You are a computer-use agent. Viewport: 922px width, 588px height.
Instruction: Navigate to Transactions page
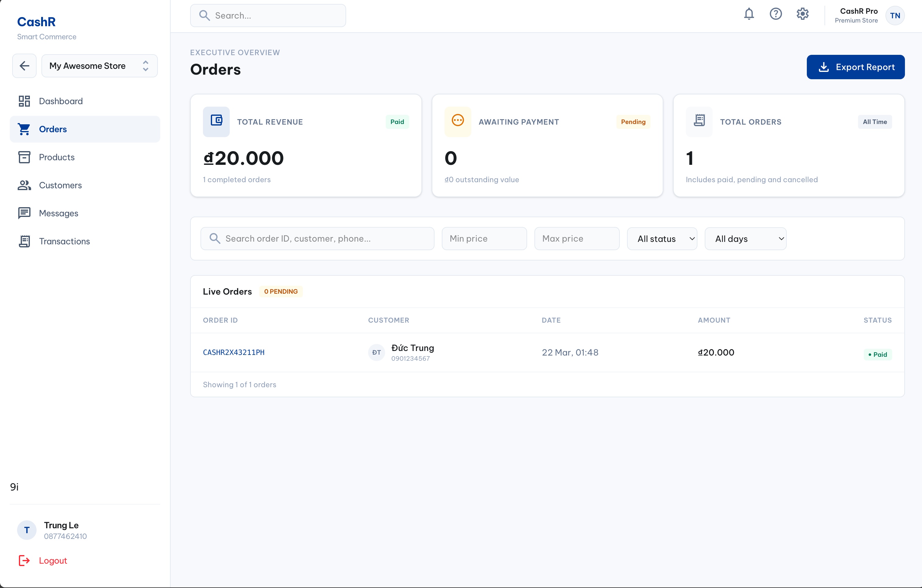click(x=64, y=242)
